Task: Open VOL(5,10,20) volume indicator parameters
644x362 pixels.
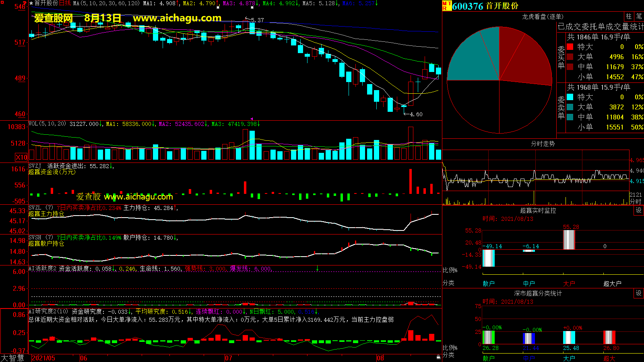Action: (x=47, y=124)
